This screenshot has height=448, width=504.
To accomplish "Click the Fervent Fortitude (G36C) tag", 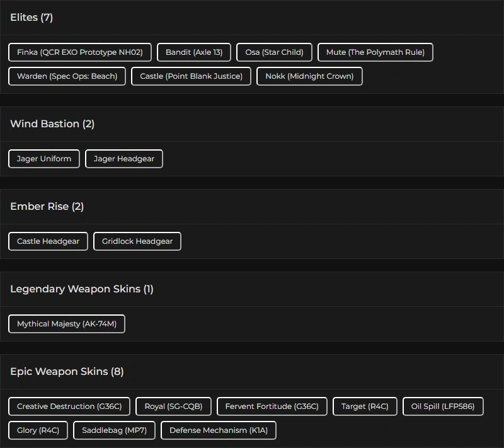I will 272,406.
